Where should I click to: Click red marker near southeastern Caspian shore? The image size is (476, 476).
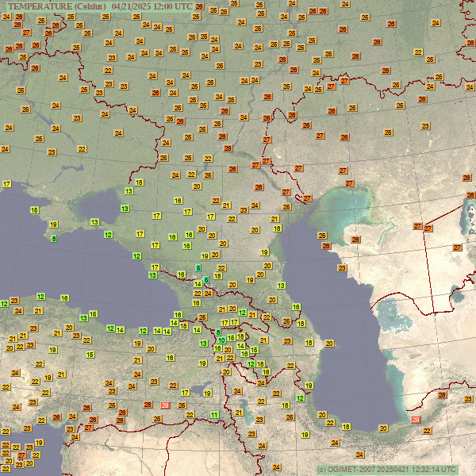coord(416,420)
